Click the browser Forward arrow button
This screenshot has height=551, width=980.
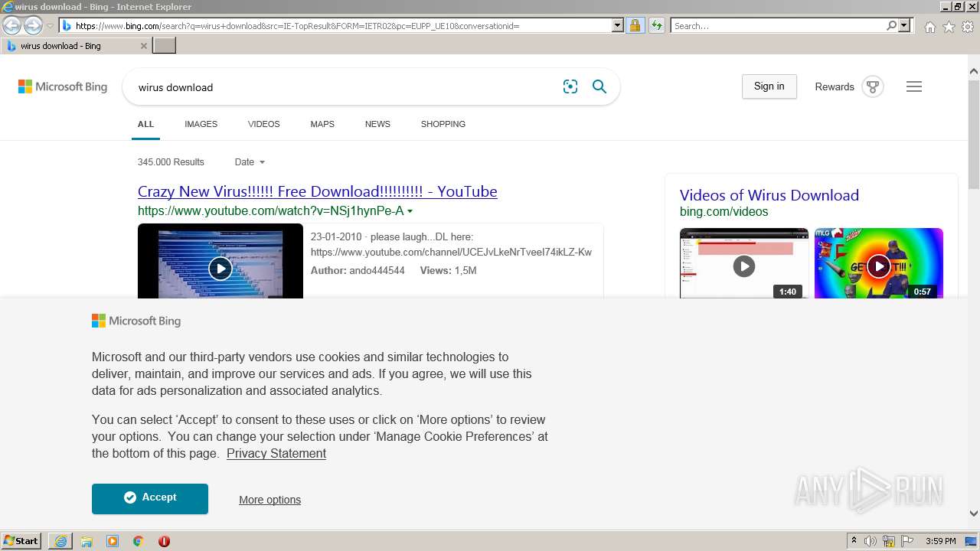[x=33, y=26]
